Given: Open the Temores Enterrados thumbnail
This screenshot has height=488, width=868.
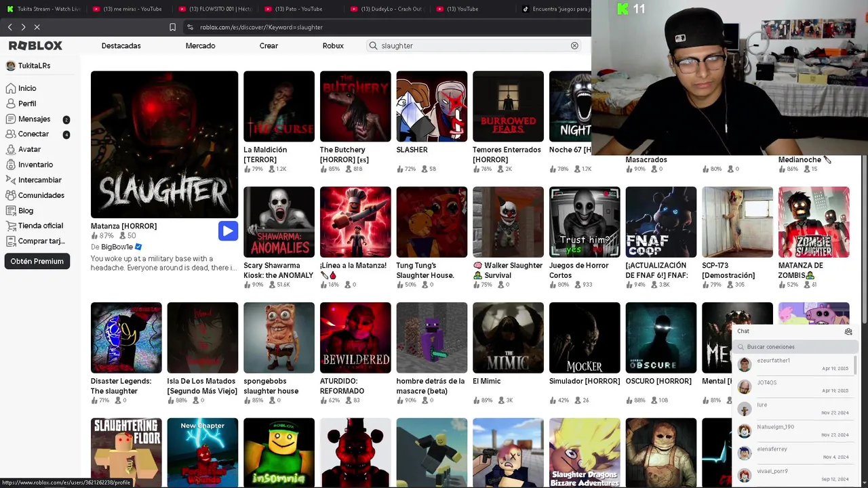Looking at the screenshot, I should (508, 106).
